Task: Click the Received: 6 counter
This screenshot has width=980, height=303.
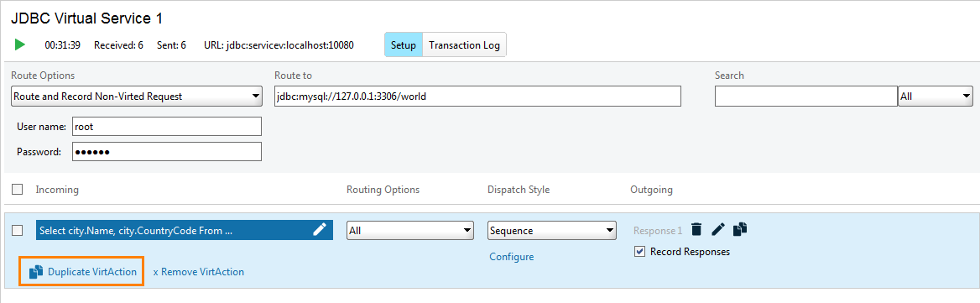Action: point(119,45)
